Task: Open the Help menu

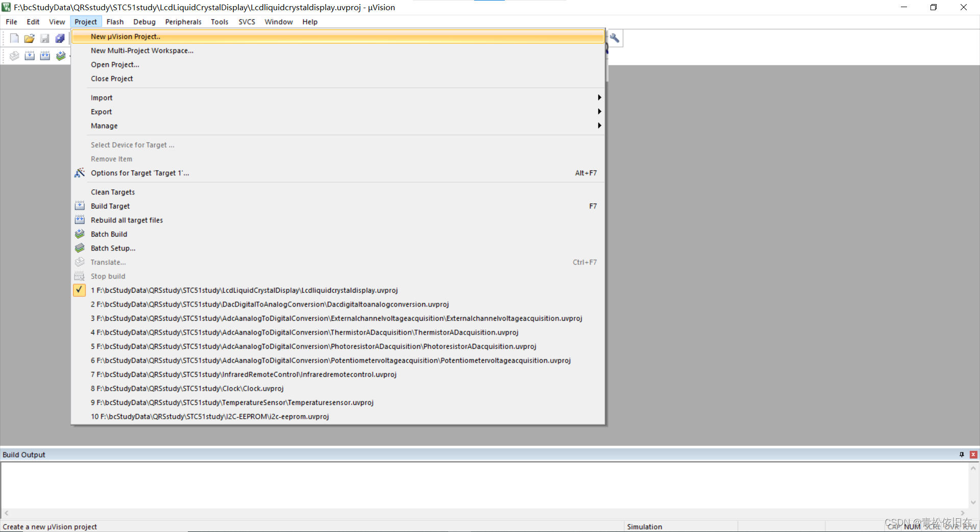Action: [310, 22]
